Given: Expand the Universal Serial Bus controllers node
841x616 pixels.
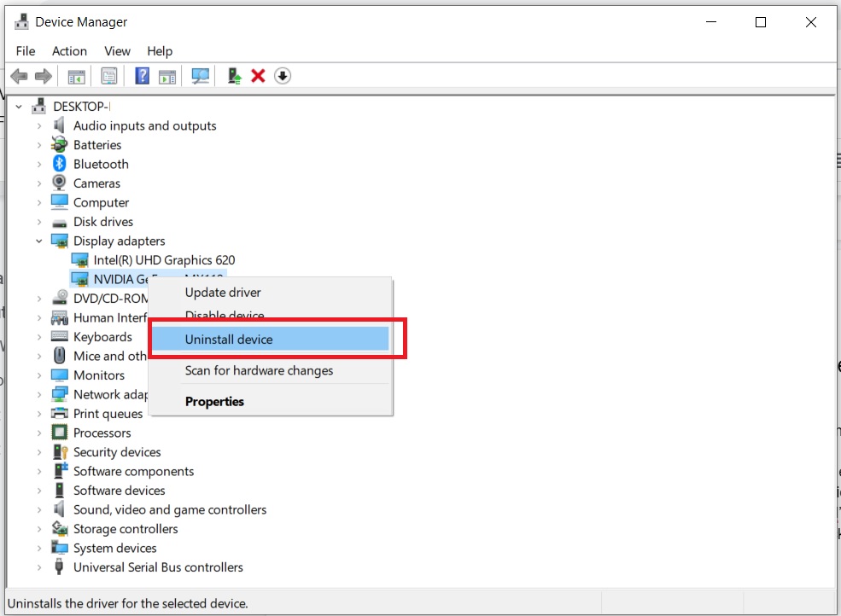Looking at the screenshot, I should click(x=39, y=567).
